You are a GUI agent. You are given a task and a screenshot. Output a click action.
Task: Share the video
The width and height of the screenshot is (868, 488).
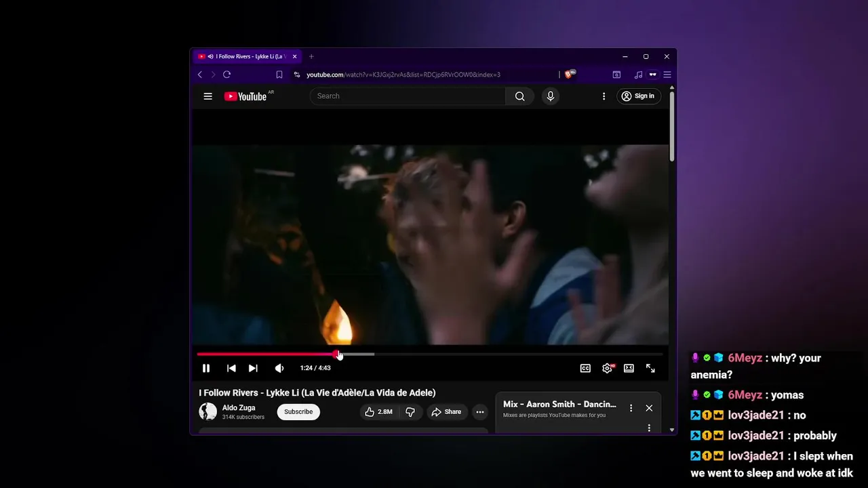446,411
